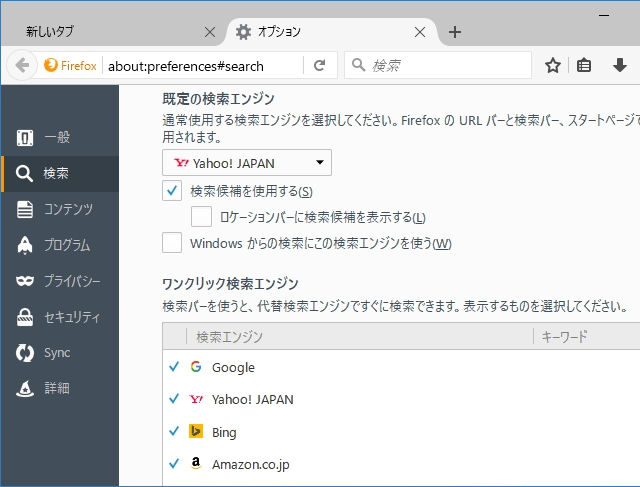
Task: Open the セキュリティ settings panel
Action: 60,317
